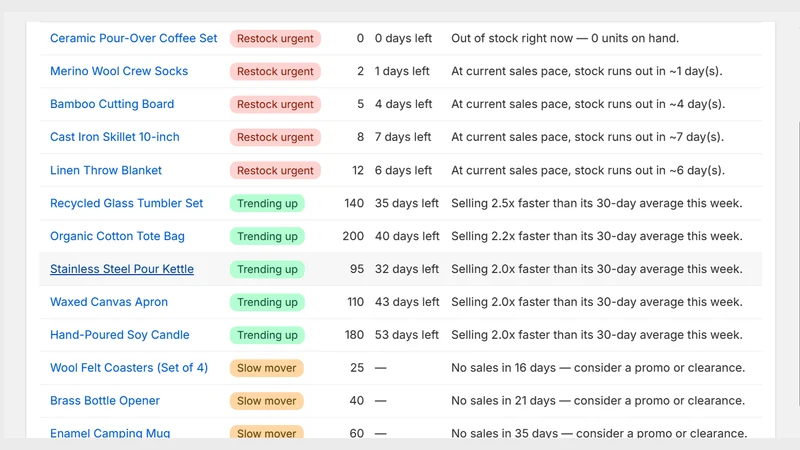Open Hand-Poured Soy Candle link
The image size is (800, 450).
pos(119,335)
